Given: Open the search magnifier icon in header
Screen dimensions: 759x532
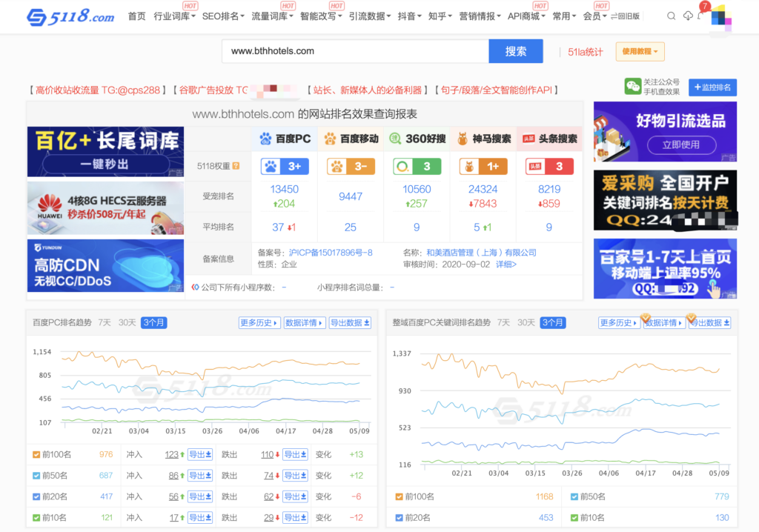Looking at the screenshot, I should coord(671,16).
